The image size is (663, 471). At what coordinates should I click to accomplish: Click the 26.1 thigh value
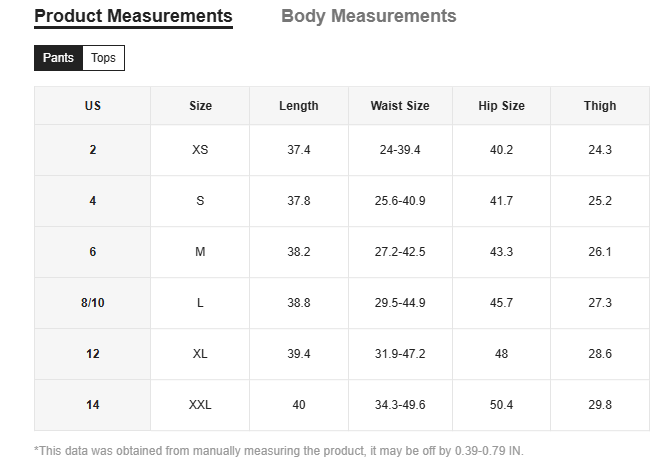point(600,252)
